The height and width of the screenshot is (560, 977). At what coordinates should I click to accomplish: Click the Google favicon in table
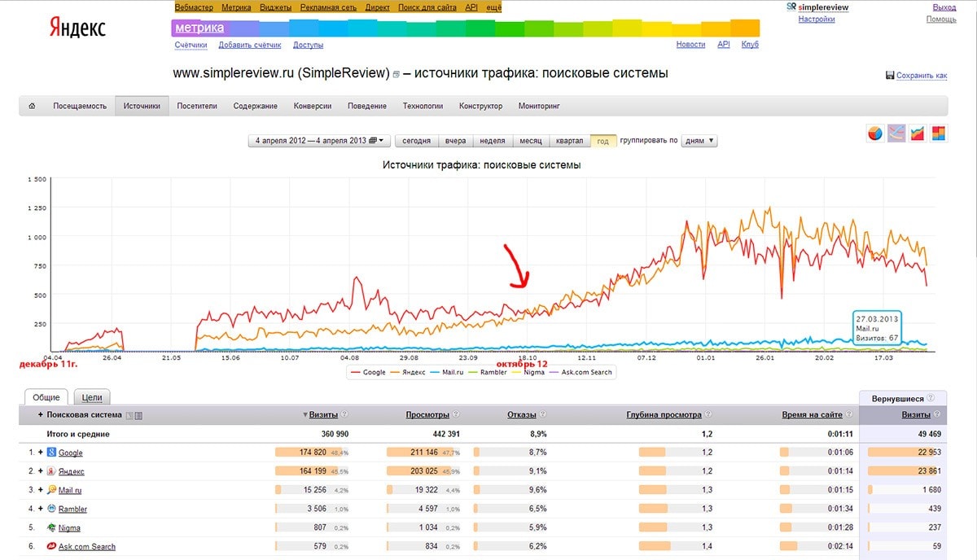(51, 453)
